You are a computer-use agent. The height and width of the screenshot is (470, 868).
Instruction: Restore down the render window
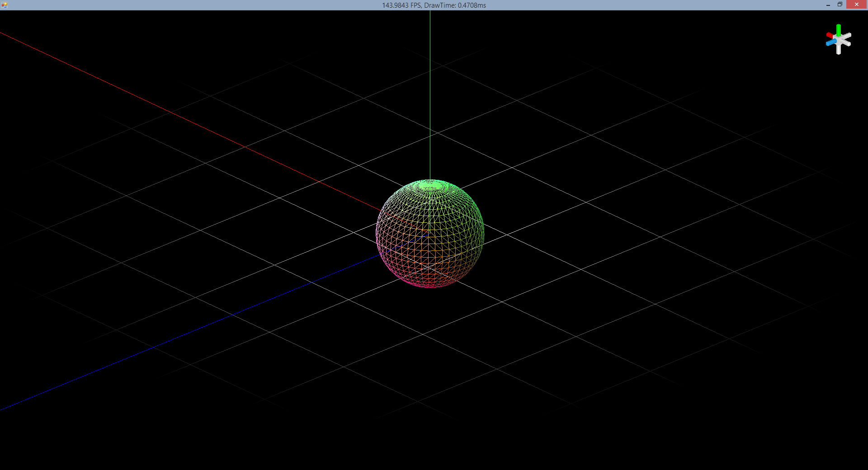840,5
